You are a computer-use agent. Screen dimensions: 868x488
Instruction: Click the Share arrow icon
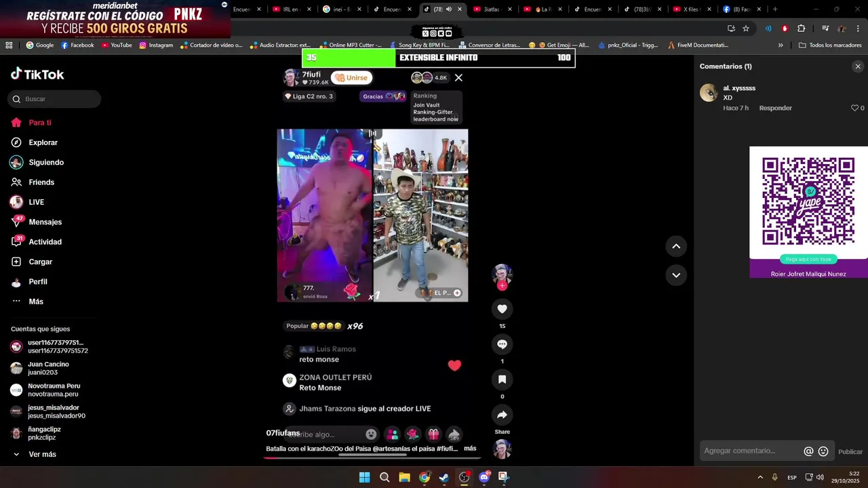click(x=502, y=415)
